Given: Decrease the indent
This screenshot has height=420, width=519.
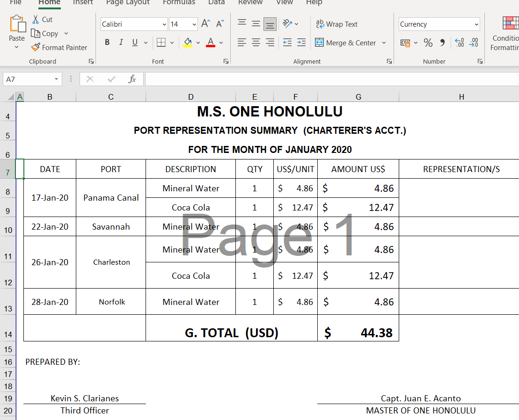Looking at the screenshot, I should coord(287,43).
